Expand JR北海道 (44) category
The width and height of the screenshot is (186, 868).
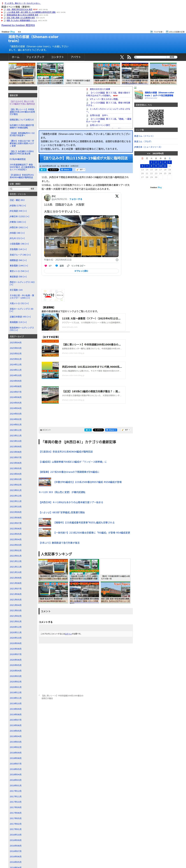25,211
